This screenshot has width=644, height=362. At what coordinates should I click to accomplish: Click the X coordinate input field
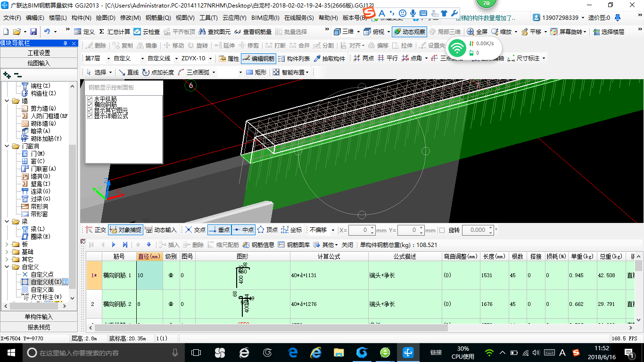coord(362,230)
